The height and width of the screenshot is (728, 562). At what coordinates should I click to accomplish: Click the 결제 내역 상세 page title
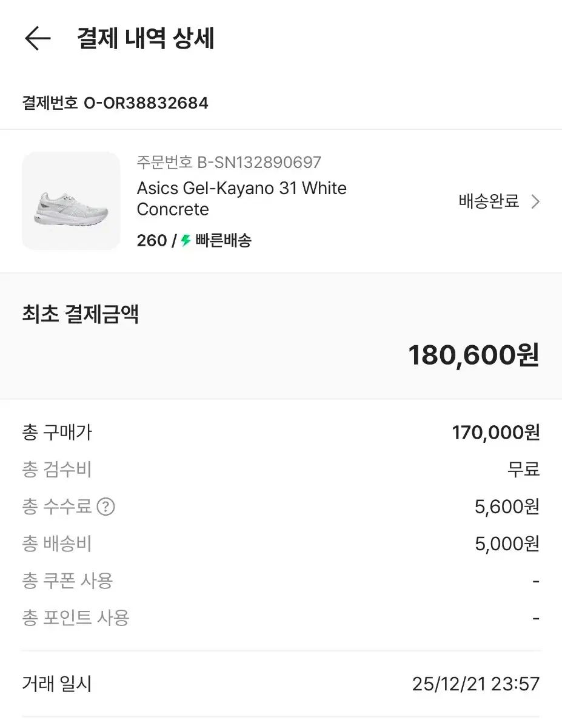point(146,39)
